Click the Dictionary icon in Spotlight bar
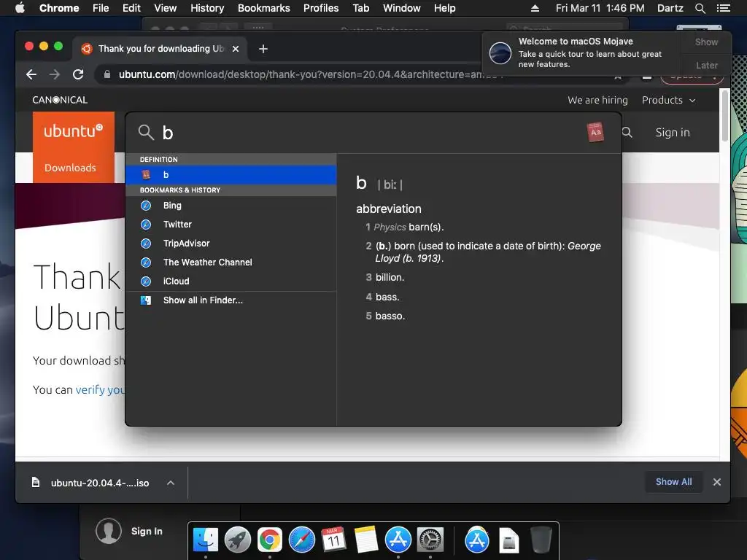Screen dimensions: 747x560 595,133
